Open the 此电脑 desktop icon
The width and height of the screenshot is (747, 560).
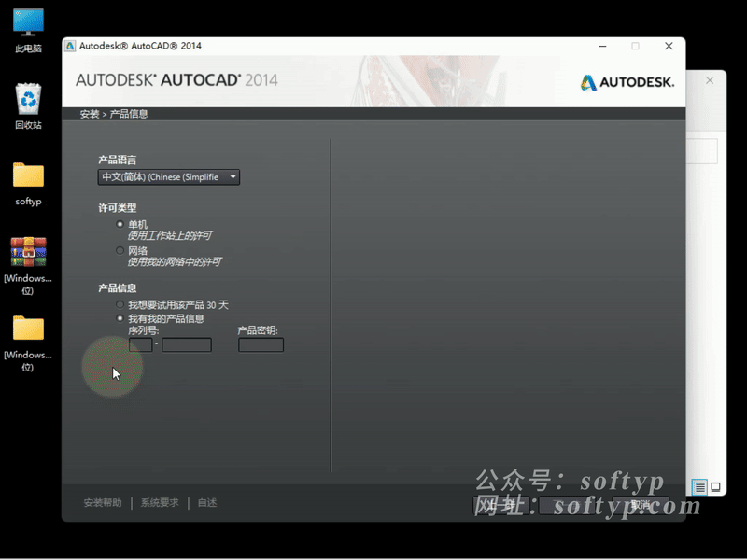[x=28, y=30]
